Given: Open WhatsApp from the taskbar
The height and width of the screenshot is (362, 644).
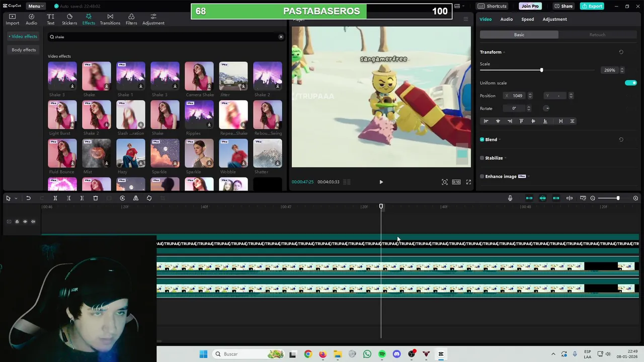Looking at the screenshot, I should [x=367, y=354].
